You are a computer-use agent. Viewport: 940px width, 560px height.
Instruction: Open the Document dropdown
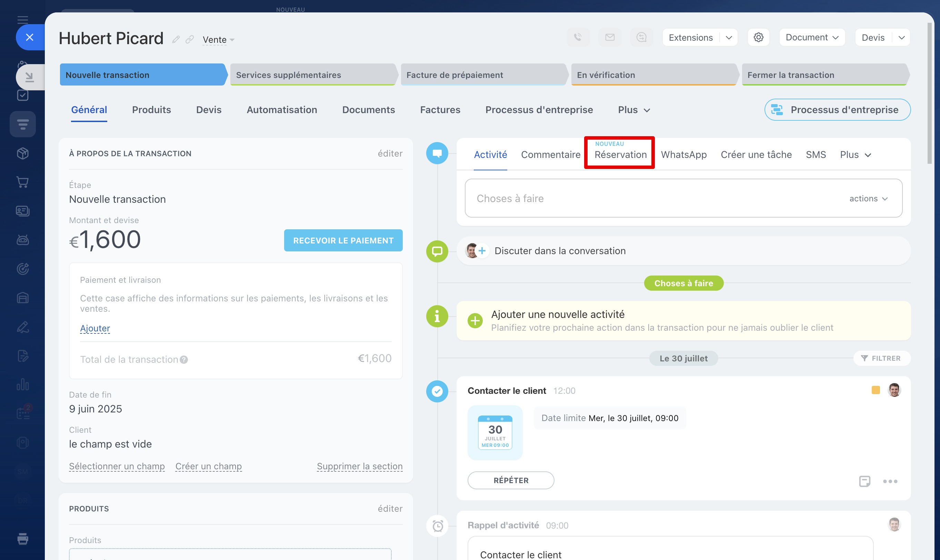[x=812, y=37]
